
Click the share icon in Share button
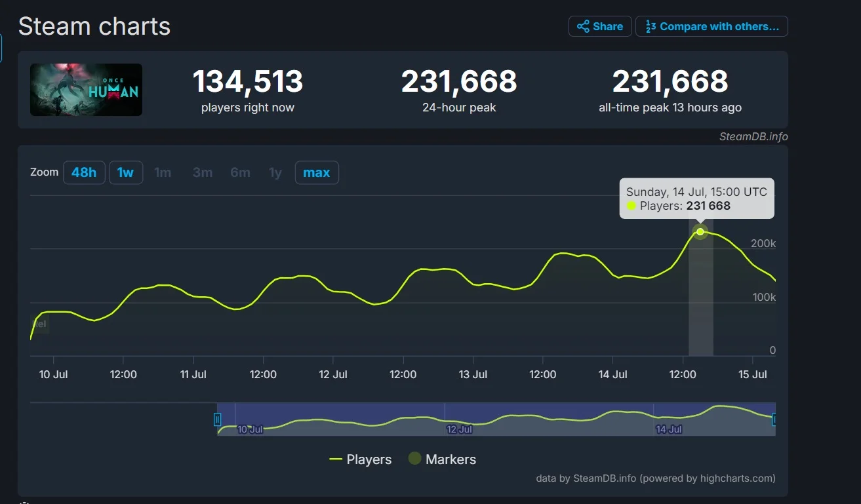point(582,26)
